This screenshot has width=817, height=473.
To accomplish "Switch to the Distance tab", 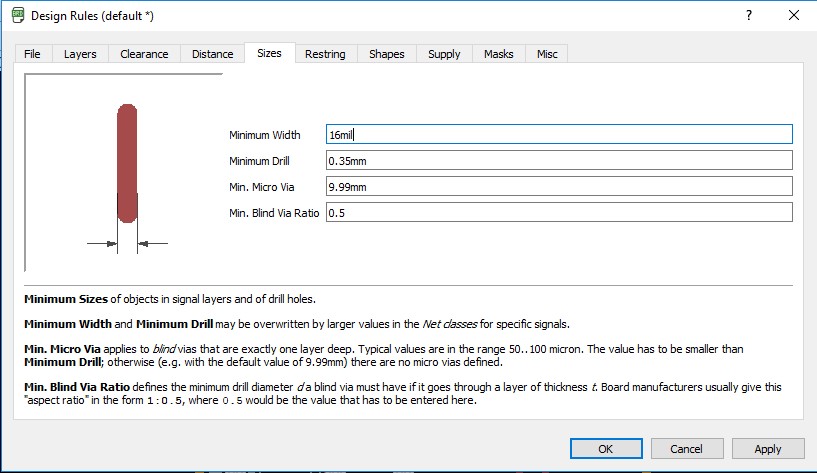I will click(x=212, y=54).
